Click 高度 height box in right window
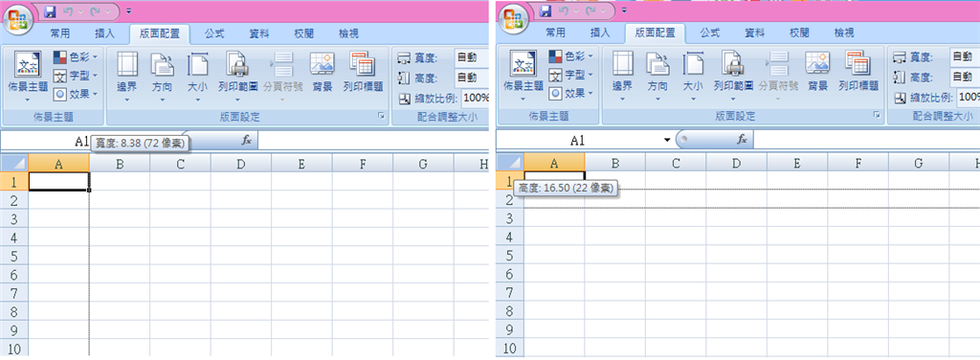Screen dimensions: 980x360 pyautogui.click(x=965, y=77)
